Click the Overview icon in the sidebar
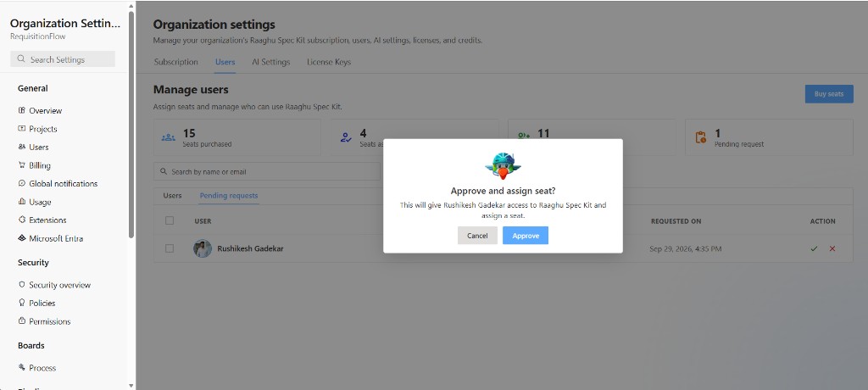This screenshot has width=868, height=390. (x=21, y=110)
